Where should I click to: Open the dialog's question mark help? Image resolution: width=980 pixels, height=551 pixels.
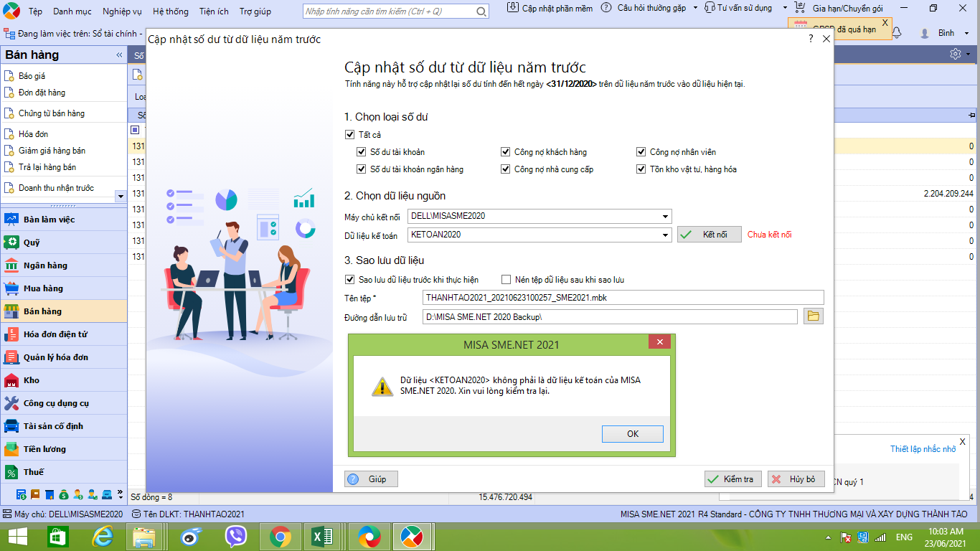[811, 39]
